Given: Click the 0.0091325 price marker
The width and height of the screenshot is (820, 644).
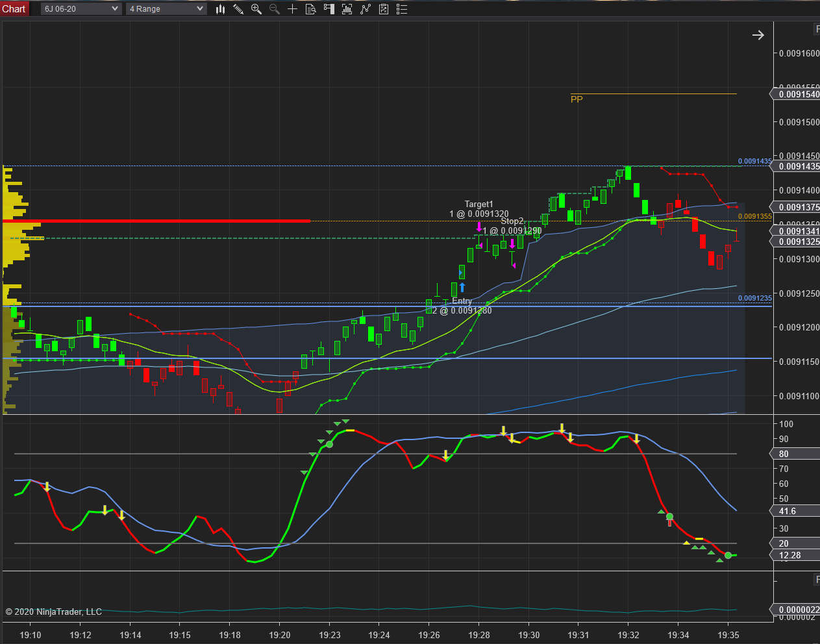Looking at the screenshot, I should coord(797,241).
